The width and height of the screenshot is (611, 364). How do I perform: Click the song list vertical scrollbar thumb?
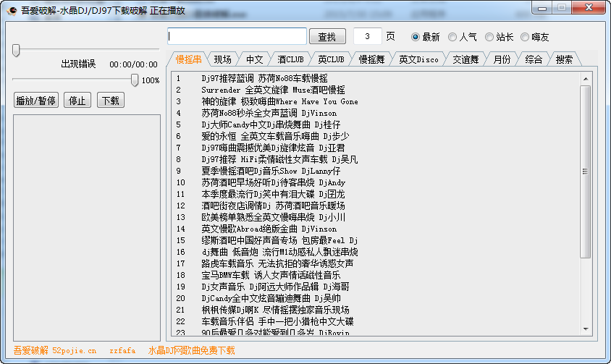click(585, 172)
